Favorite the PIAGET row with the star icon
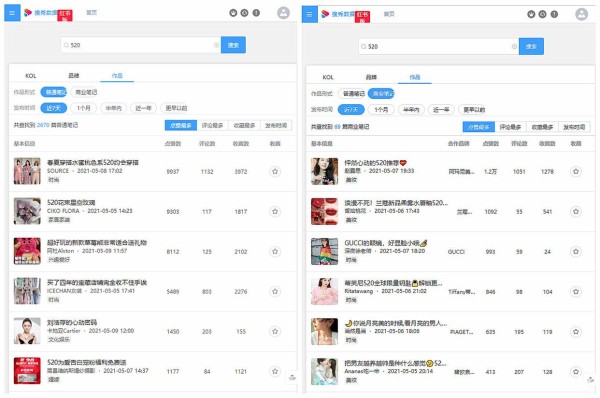Screen dimensions: 600x398 pos(576,331)
